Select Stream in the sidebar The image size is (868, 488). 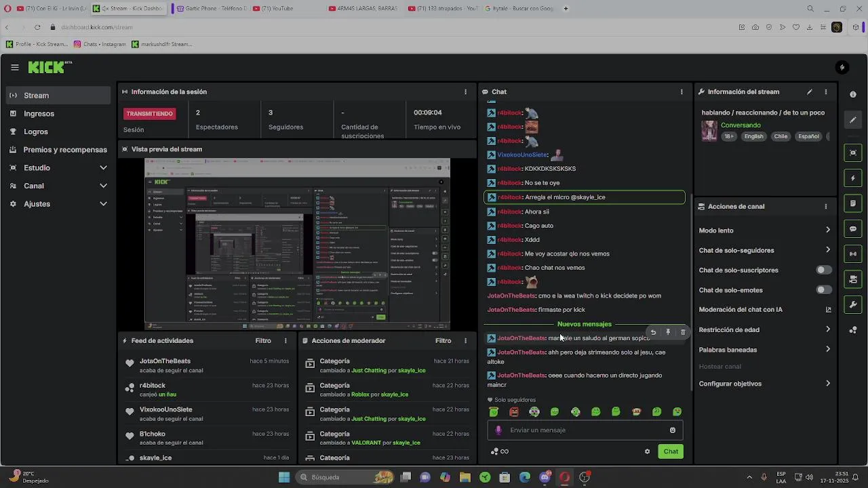(x=58, y=96)
